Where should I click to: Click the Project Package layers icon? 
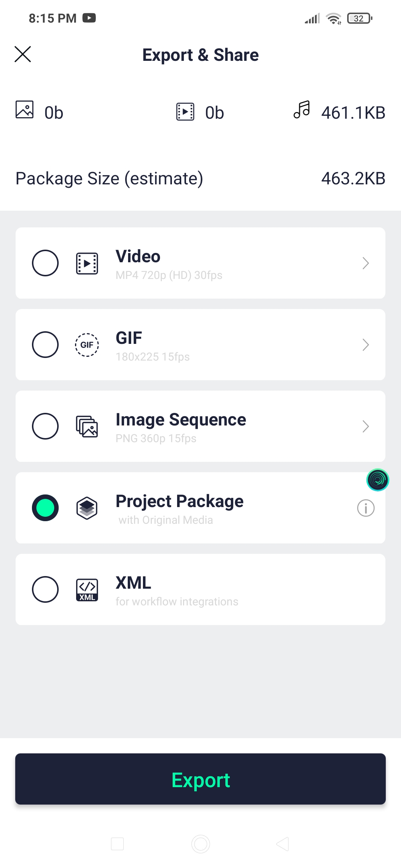[87, 508]
